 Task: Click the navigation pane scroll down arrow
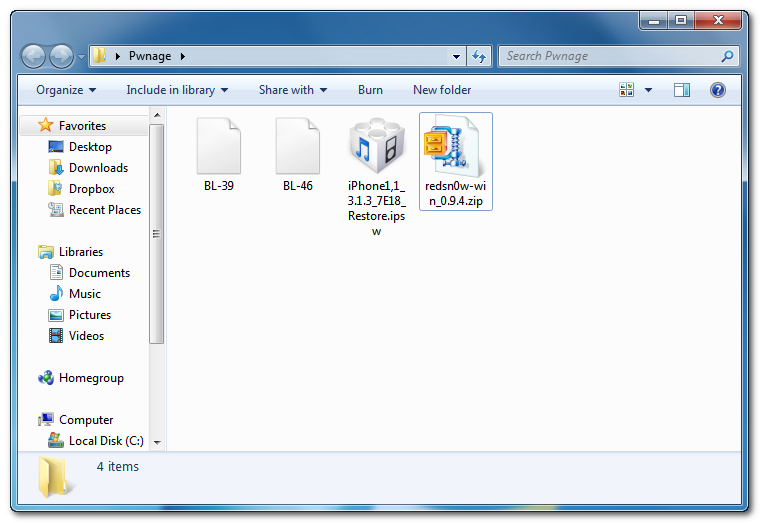coord(157,441)
